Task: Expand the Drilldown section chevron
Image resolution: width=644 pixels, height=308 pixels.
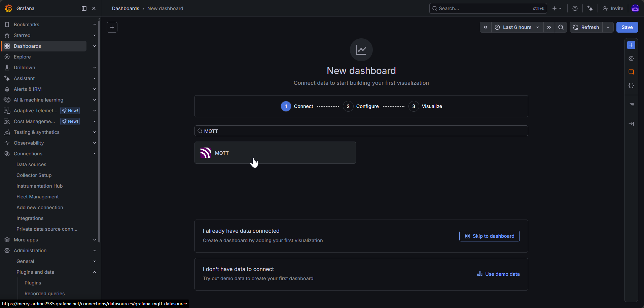Action: point(95,68)
